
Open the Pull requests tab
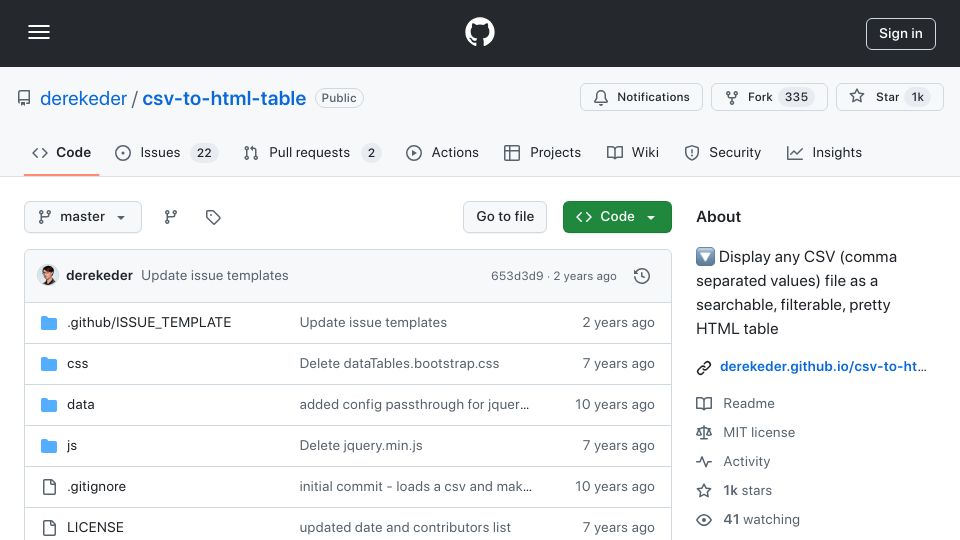coord(312,152)
